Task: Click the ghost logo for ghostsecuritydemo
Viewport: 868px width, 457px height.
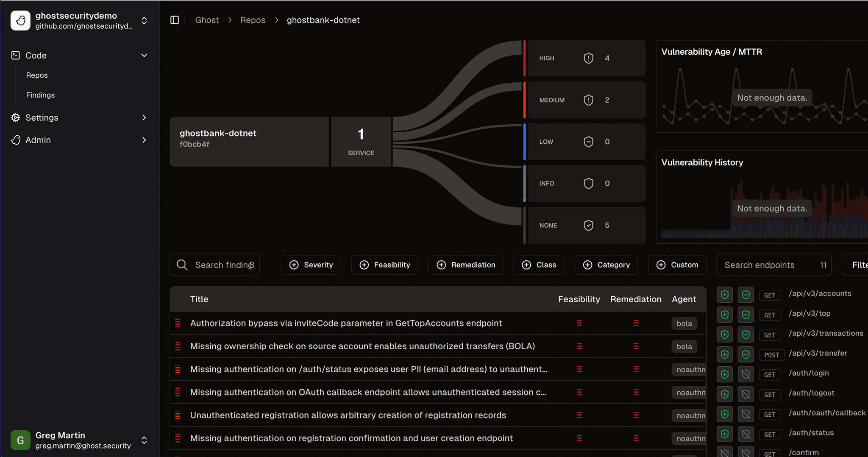Action: point(20,20)
